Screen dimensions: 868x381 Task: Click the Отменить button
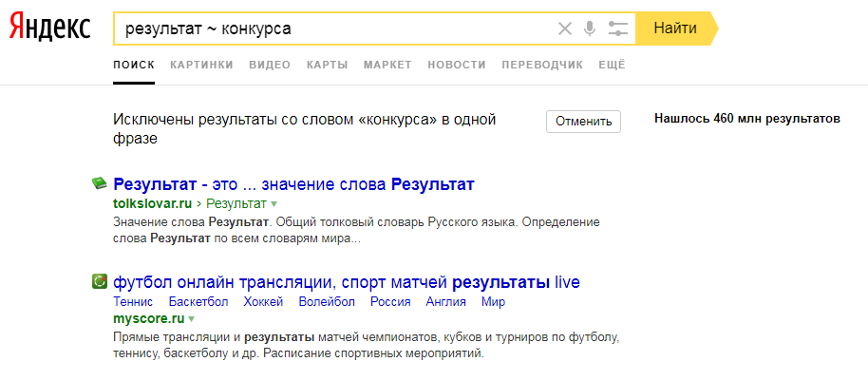click(583, 122)
